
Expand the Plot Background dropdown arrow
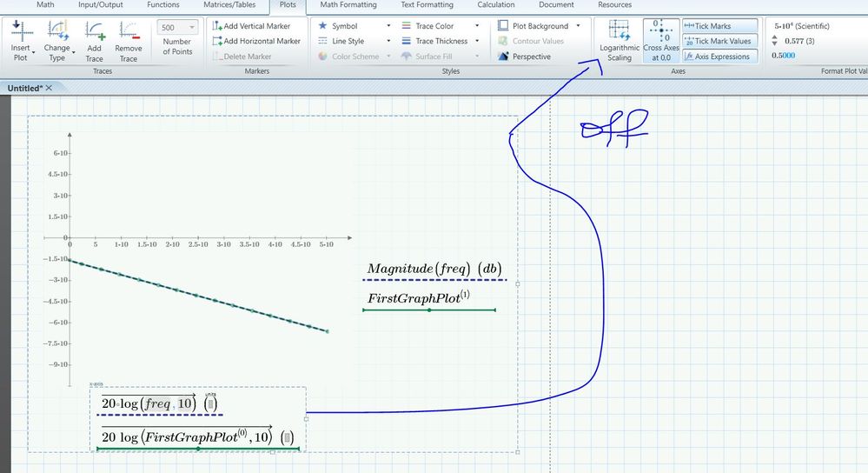578,26
